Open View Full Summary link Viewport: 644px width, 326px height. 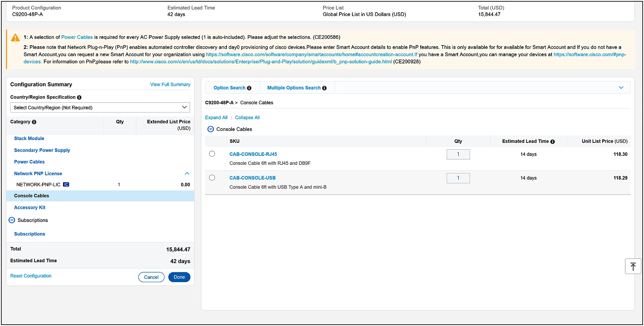[170, 85]
